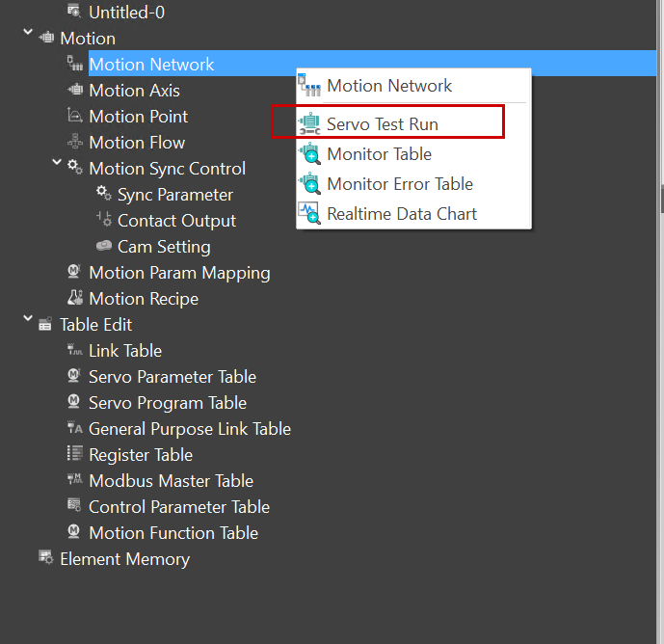Image resolution: width=664 pixels, height=644 pixels.
Task: Click the Realtime Data Chart icon
Action: 309,214
